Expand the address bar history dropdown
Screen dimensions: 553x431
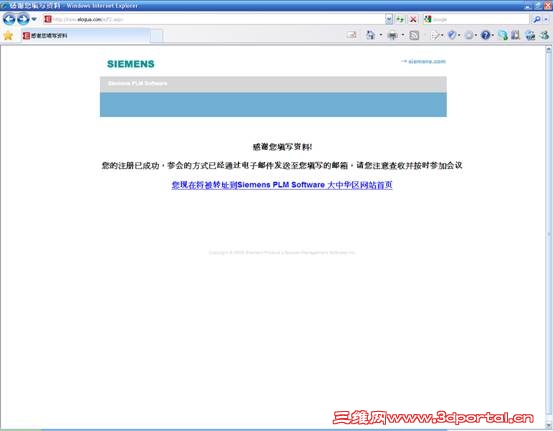389,19
